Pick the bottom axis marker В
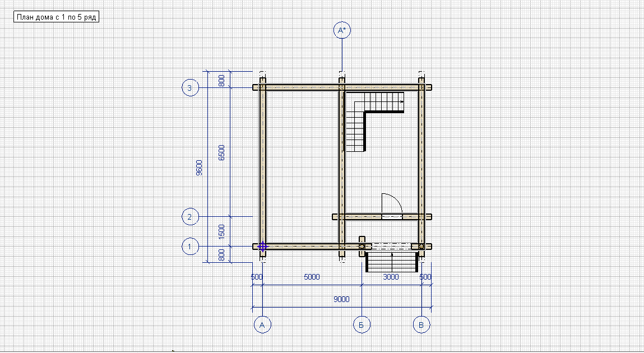The height and width of the screenshot is (353, 644). point(421,324)
